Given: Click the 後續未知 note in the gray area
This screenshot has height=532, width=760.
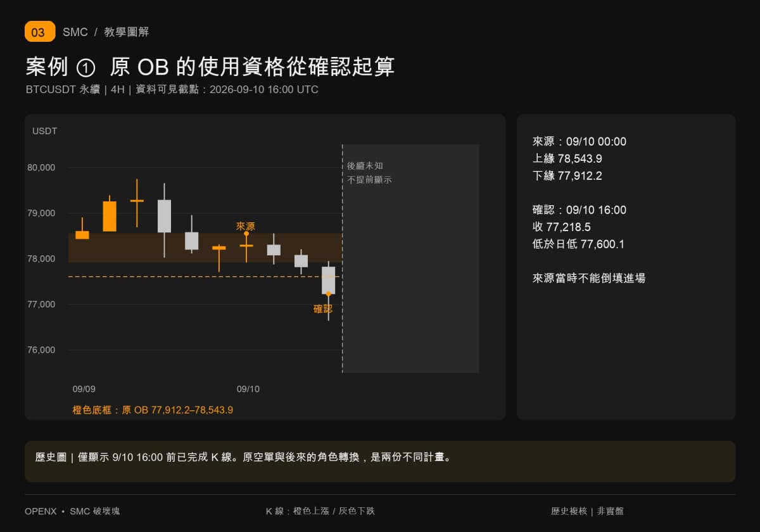Looking at the screenshot, I should (x=365, y=166).
